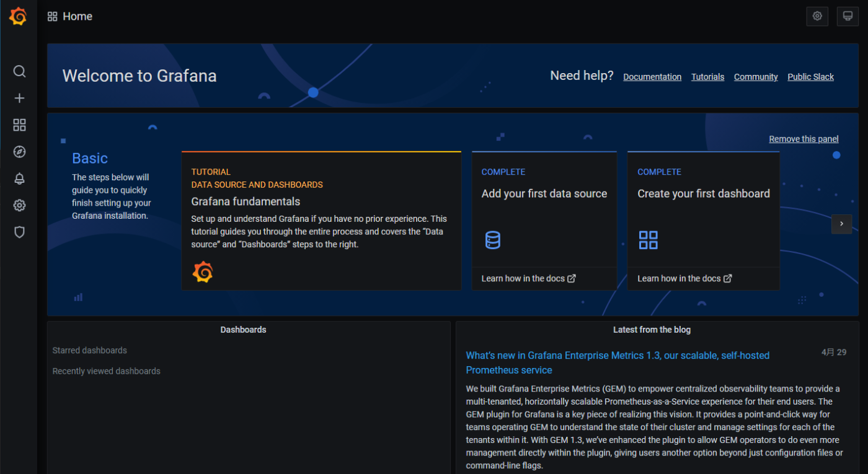The image size is (868, 474).
Task: Click the grid icon beside Home title
Action: [53, 17]
